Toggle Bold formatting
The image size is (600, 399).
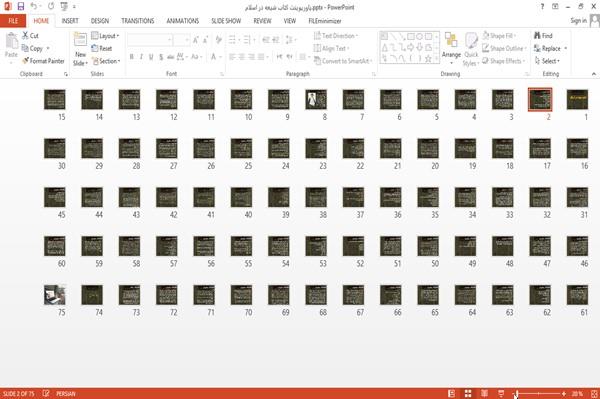(x=132, y=57)
